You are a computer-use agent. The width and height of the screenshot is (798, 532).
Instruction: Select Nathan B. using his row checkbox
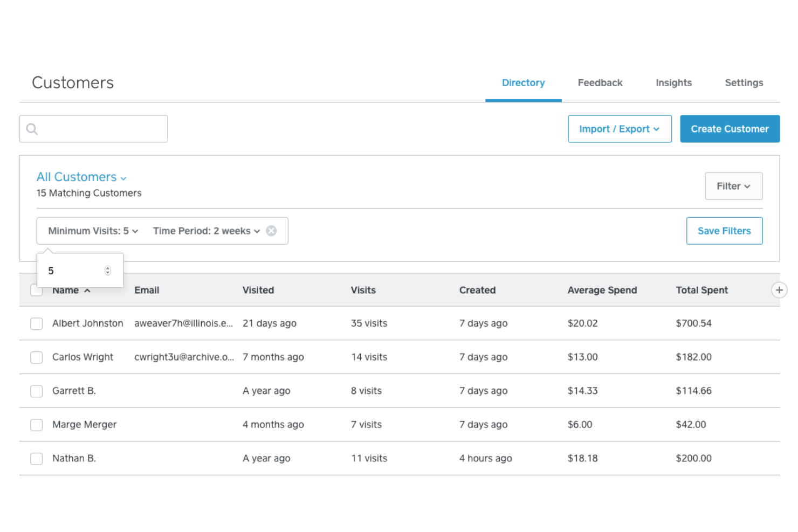(x=36, y=459)
